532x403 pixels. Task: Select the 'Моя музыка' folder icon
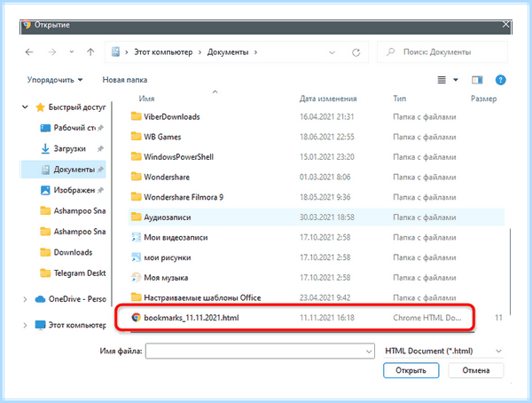coord(136,277)
